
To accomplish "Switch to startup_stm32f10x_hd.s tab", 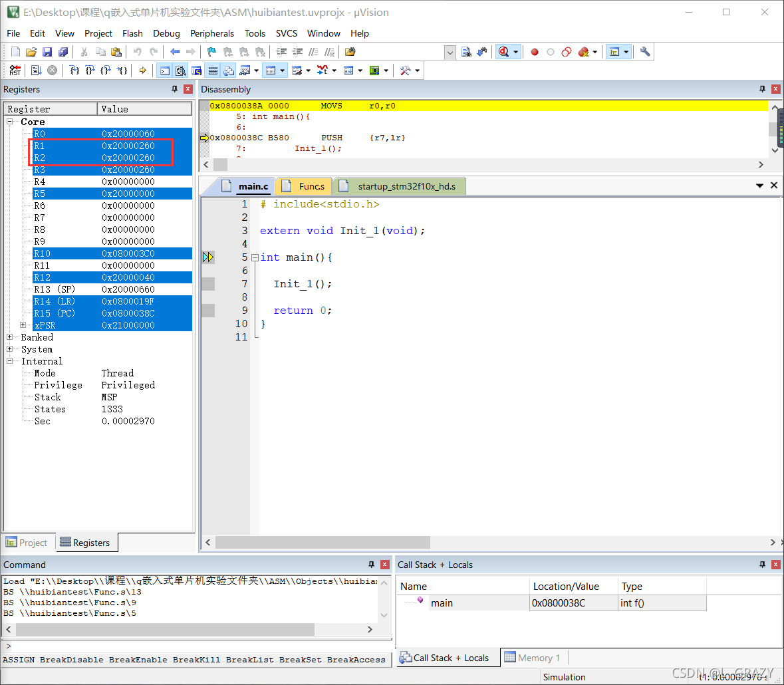I will pyautogui.click(x=400, y=186).
